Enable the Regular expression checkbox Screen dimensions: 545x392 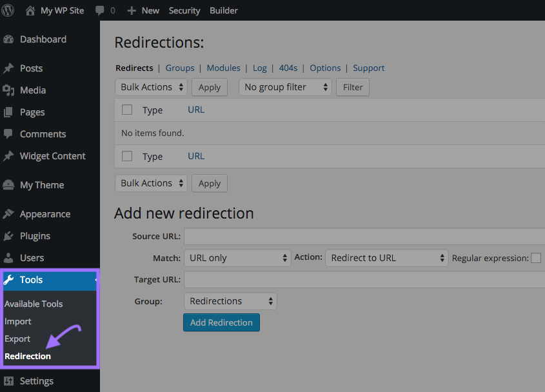(x=536, y=258)
